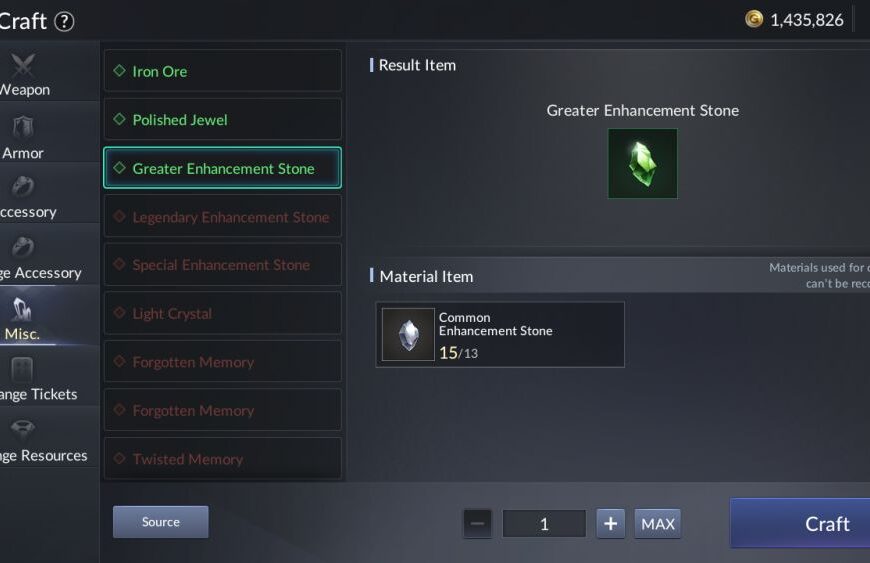Select the Twisted Memory recipe
This screenshot has width=870, height=563.
click(222, 459)
